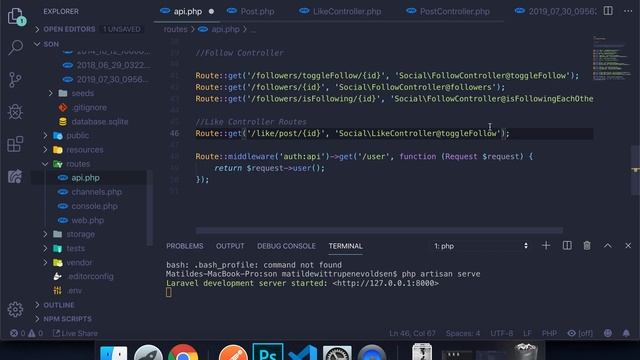The width and height of the screenshot is (640, 360).
Task: Open the Debug Console tab
Action: point(286,246)
